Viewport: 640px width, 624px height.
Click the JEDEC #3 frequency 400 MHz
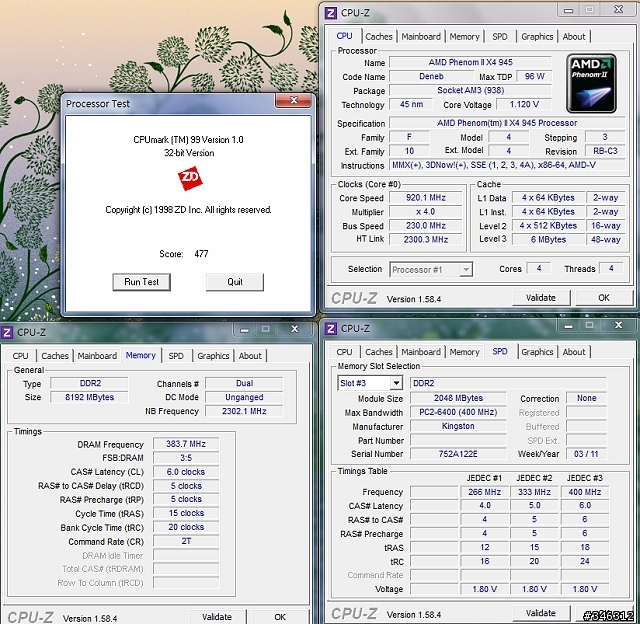[584, 492]
